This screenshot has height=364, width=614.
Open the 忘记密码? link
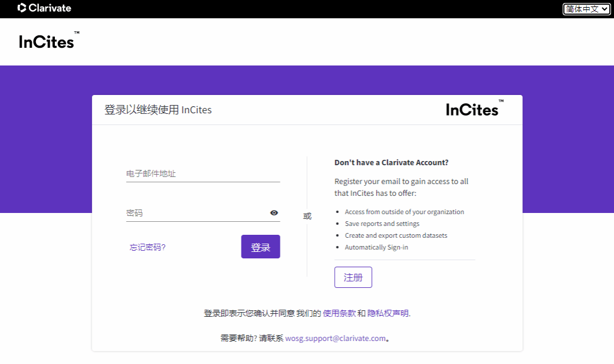(148, 247)
